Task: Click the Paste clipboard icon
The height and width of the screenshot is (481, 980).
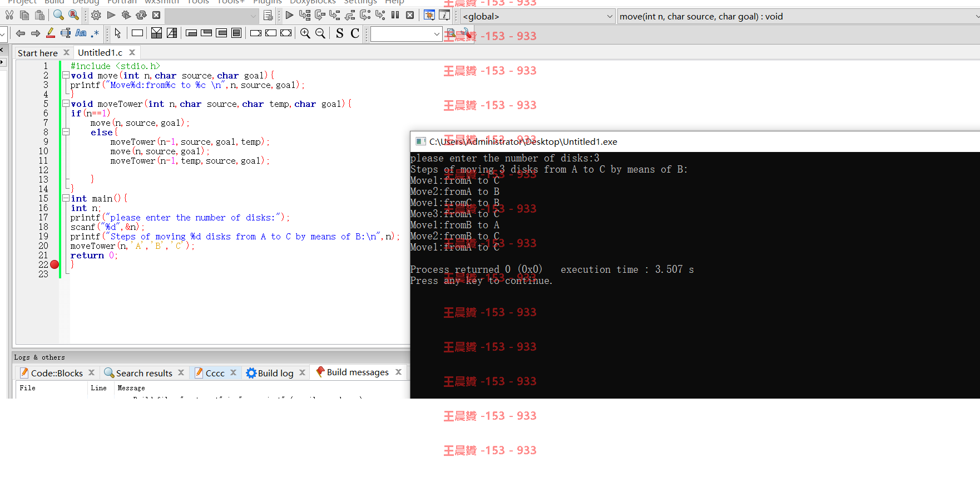Action: (39, 15)
